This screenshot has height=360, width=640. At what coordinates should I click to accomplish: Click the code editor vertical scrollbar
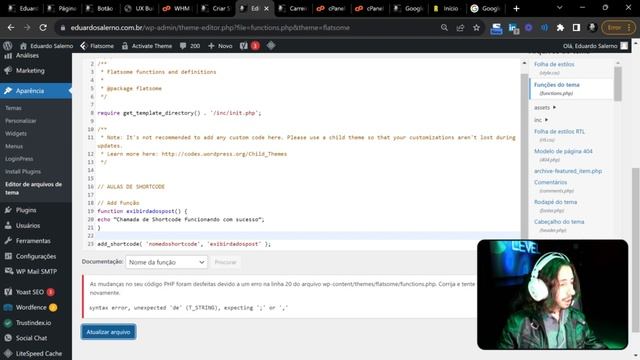pos(524,155)
